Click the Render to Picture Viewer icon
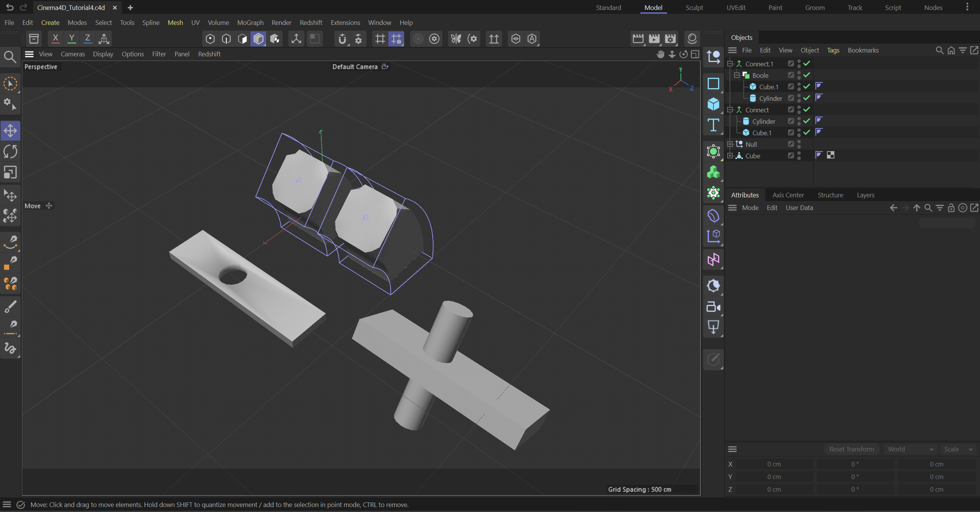980x512 pixels. pyautogui.click(x=654, y=38)
